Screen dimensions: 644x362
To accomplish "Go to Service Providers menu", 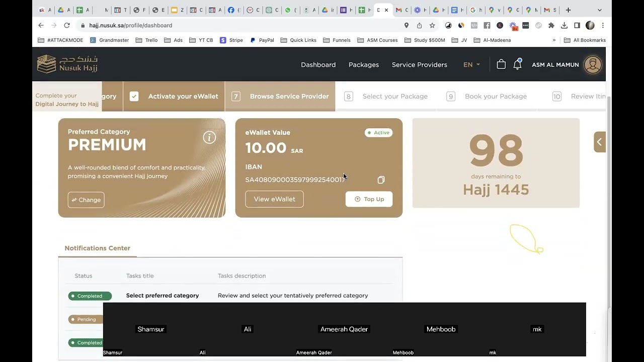I will click(419, 64).
